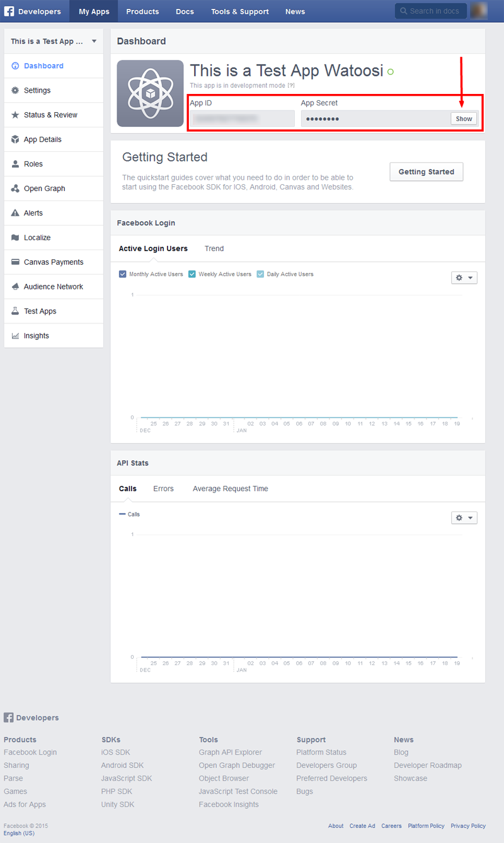Toggle the Weekly Active Users checkbox
Image resolution: width=504 pixels, height=843 pixels.
point(192,274)
